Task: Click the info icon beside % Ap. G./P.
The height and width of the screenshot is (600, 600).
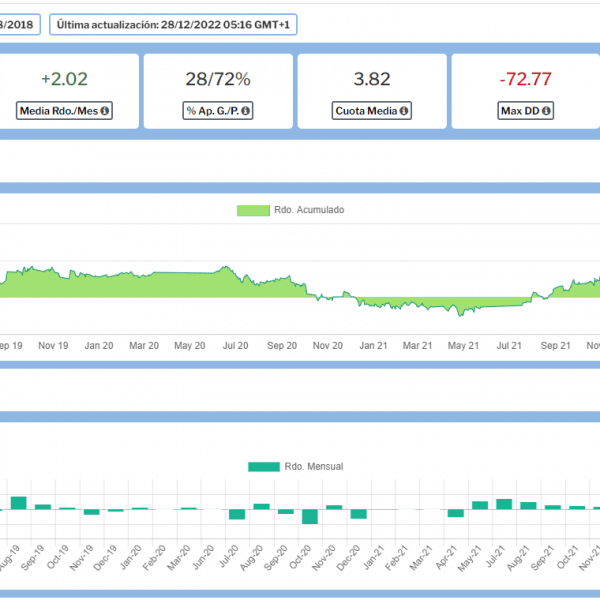Action: pyautogui.click(x=246, y=111)
